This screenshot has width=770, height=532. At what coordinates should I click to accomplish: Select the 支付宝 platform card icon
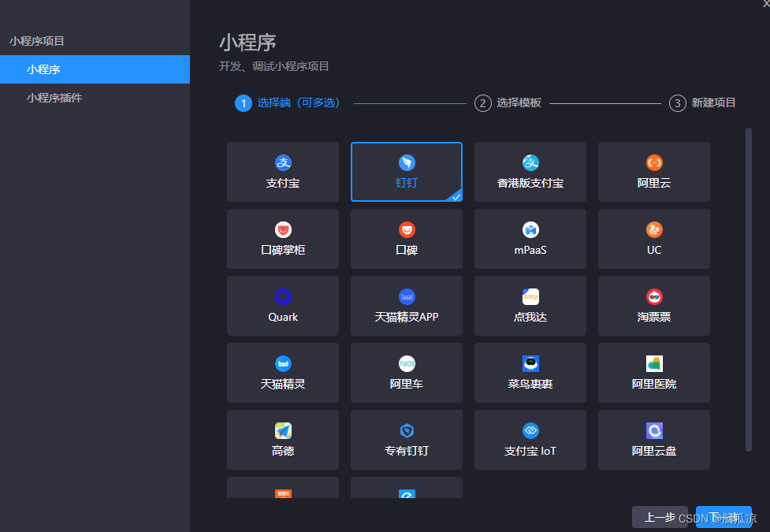tap(283, 162)
